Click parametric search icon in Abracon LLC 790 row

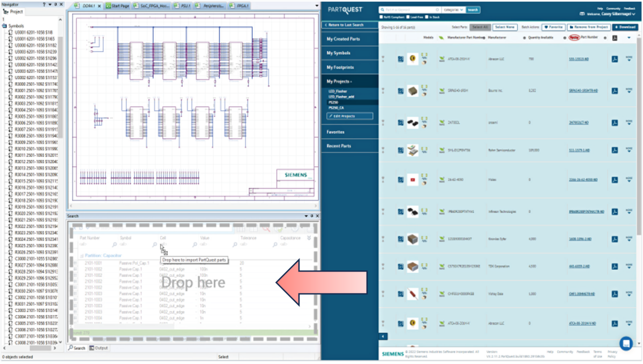[x=400, y=59]
